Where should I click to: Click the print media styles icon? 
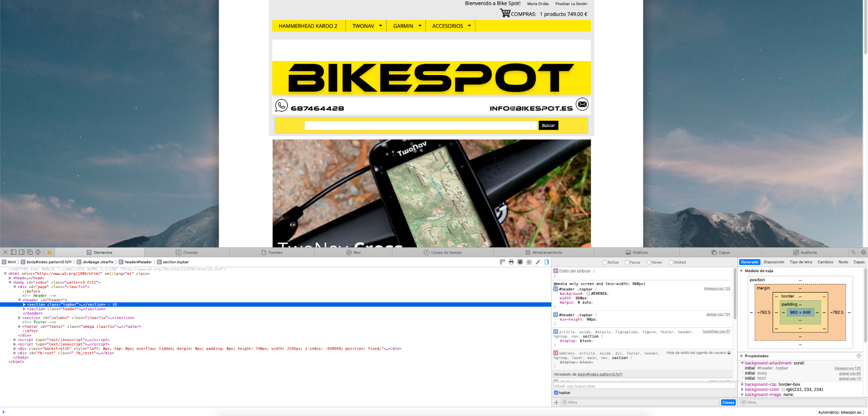point(511,262)
